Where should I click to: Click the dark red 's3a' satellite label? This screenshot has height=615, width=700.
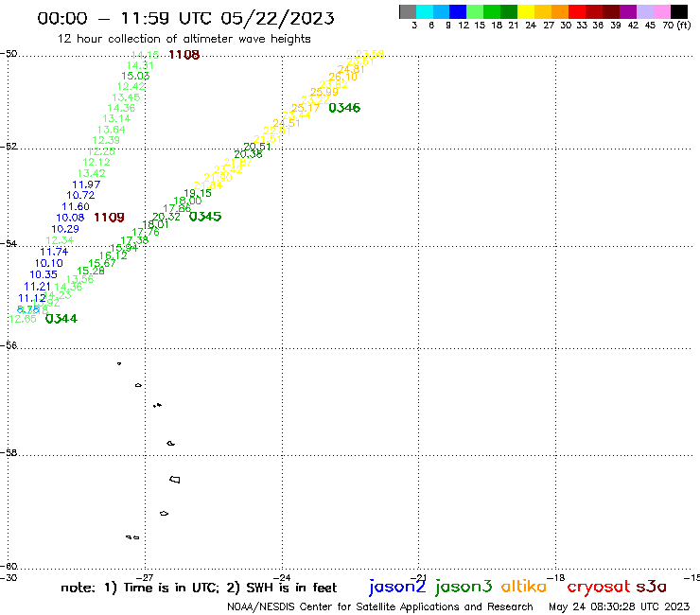click(x=651, y=587)
